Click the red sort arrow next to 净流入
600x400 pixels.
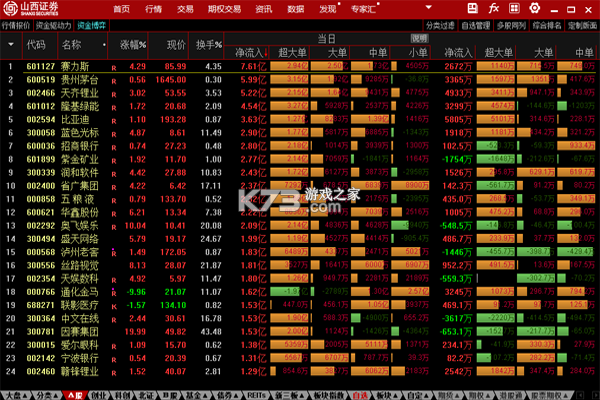[266, 54]
